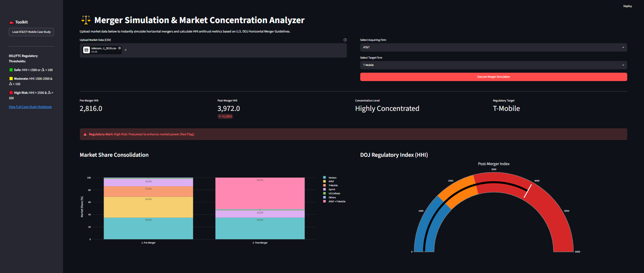Click the '1. Pre-Merger' axis label
Viewport: 644px width, 273px height.
point(149,243)
